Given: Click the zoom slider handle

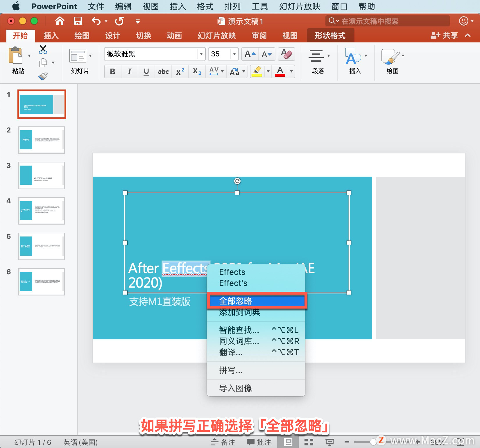Looking at the screenshot, I should 373,442.
